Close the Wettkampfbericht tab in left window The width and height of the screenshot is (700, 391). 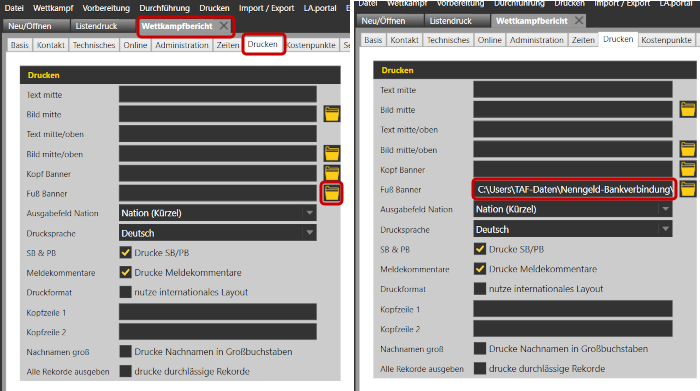pos(224,26)
